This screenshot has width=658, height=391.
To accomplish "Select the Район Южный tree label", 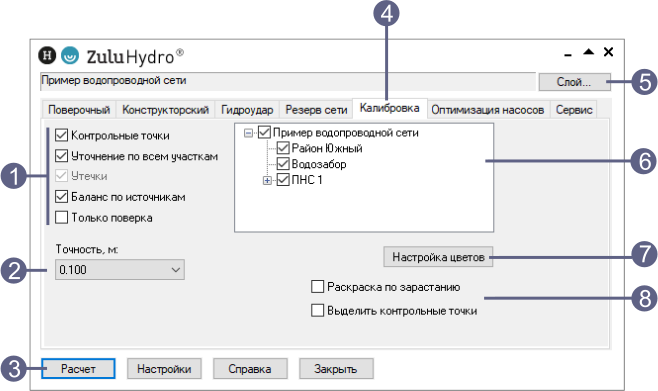I will (327, 148).
